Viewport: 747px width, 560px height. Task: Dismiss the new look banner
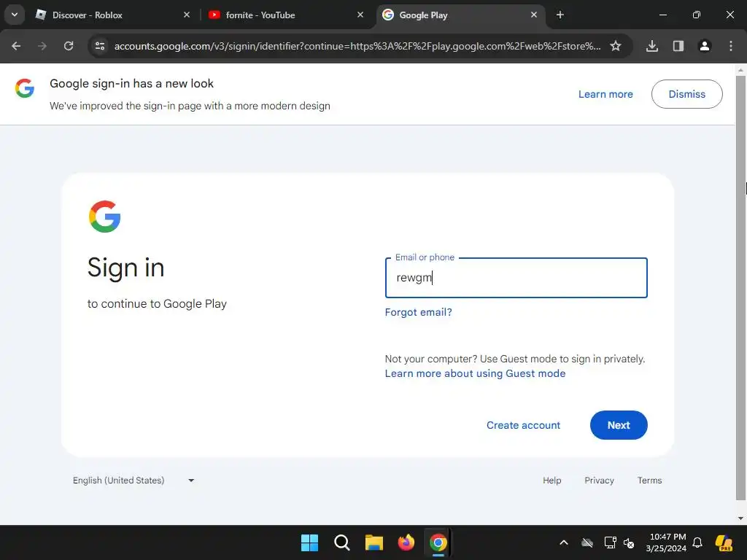point(686,94)
